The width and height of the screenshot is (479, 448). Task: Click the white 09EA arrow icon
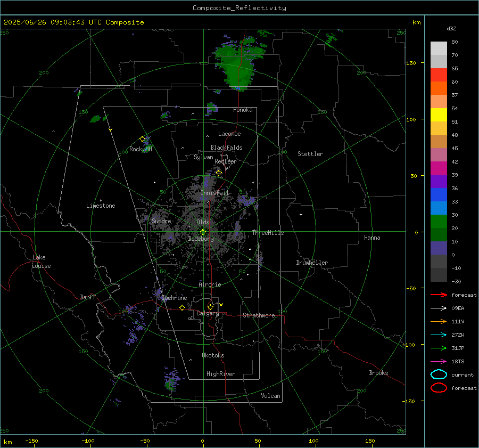tap(439, 308)
